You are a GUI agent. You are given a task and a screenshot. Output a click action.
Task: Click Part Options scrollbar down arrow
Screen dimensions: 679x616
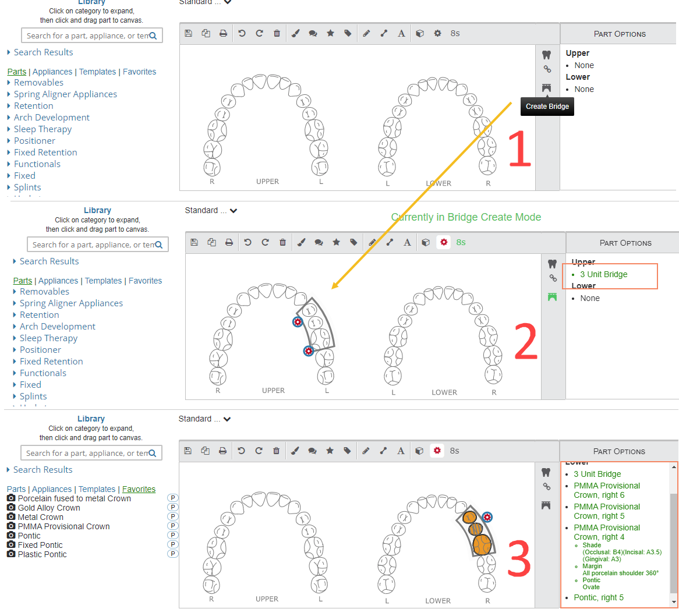point(673,601)
